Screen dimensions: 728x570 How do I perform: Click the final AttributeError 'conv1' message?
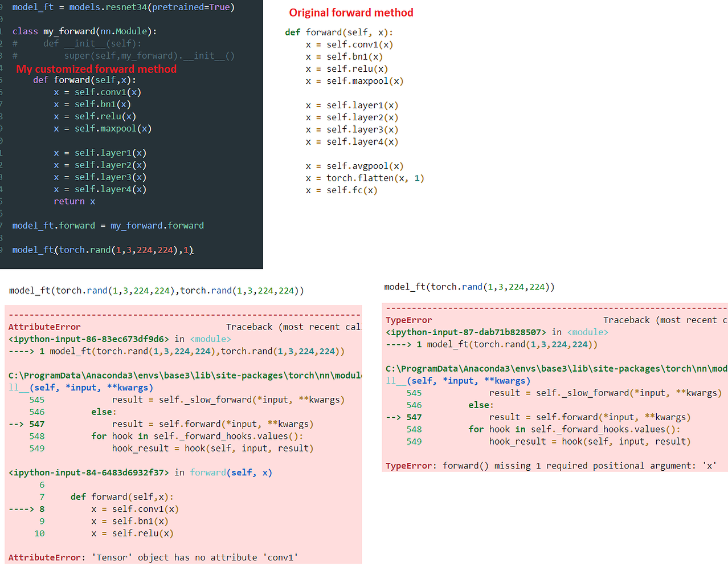(153, 557)
